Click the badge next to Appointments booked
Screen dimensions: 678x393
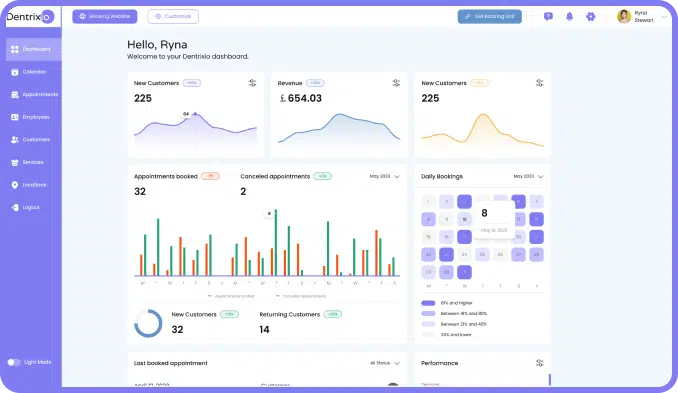(x=210, y=176)
